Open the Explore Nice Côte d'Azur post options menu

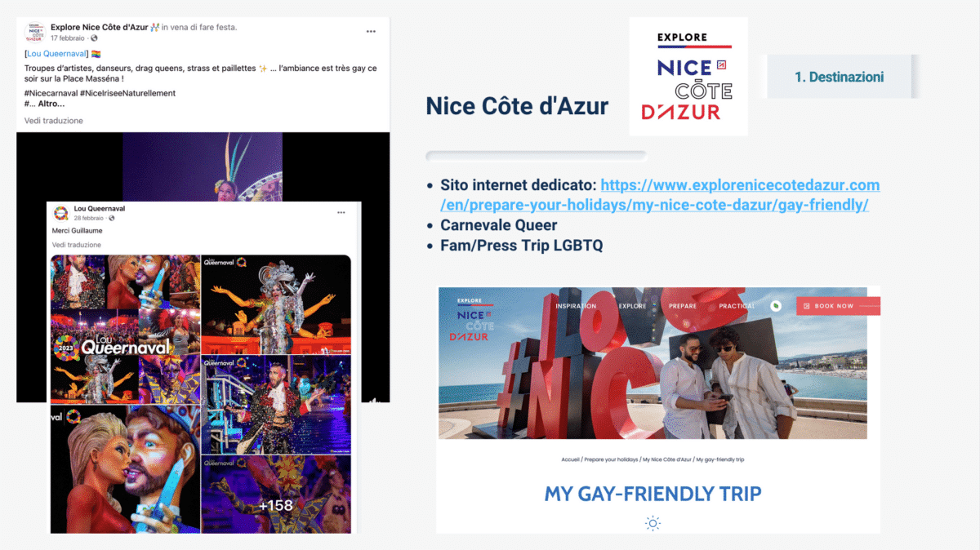click(371, 32)
